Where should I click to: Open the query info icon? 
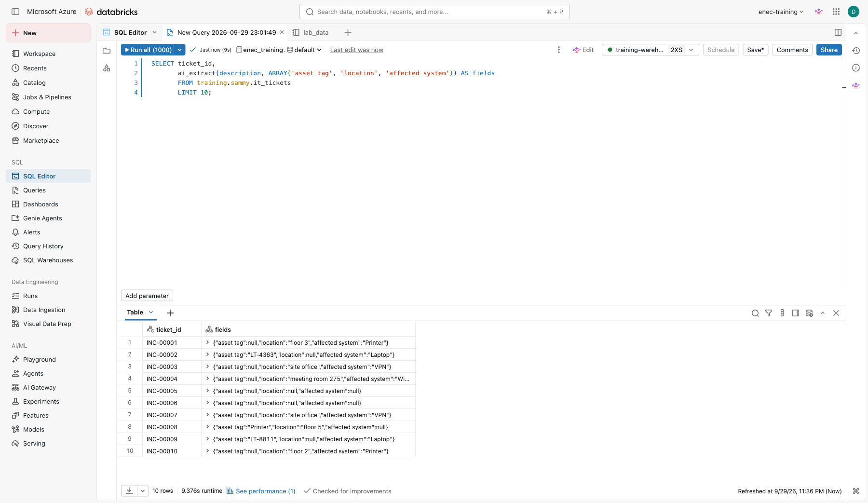pyautogui.click(x=856, y=68)
